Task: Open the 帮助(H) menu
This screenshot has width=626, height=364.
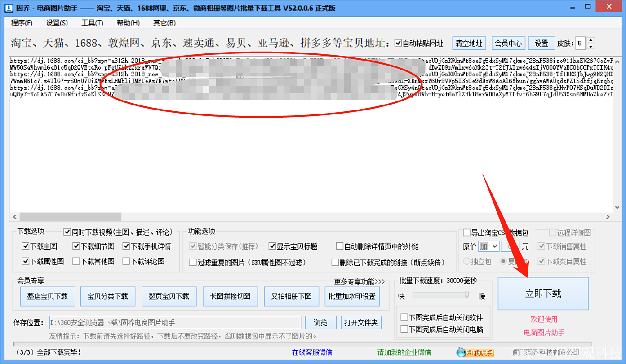Action: coord(128,23)
